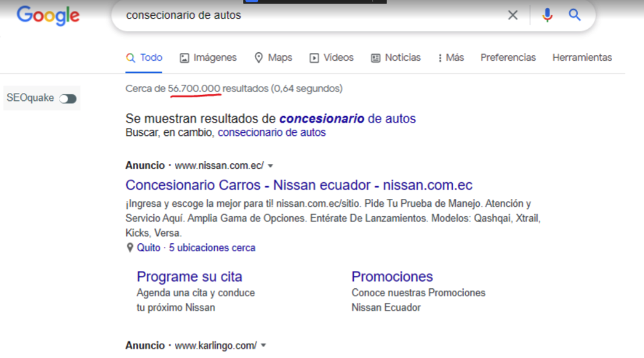The width and height of the screenshot is (644, 358).
Task: Click corrected query 'concesionario de autos' link
Action: [x=348, y=118]
